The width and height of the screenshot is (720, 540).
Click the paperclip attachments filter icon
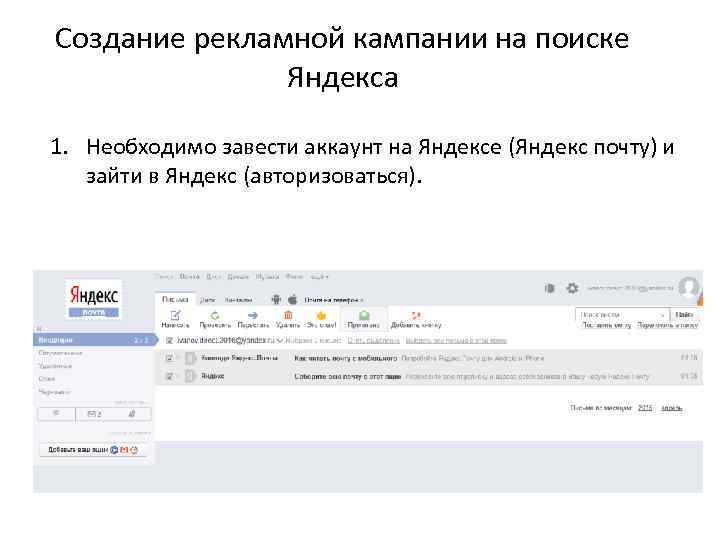click(x=132, y=414)
